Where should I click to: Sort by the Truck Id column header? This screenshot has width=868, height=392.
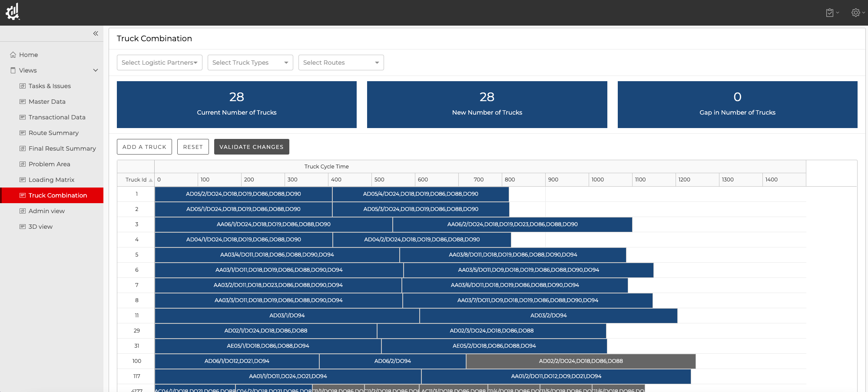click(x=136, y=180)
